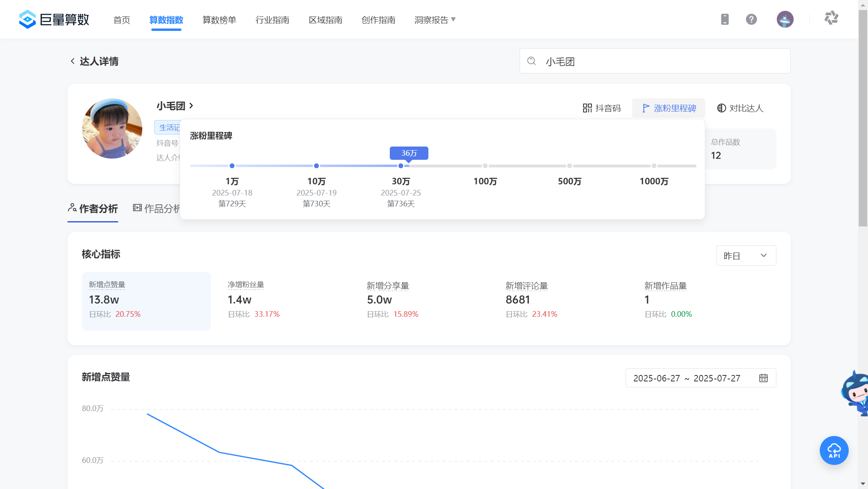This screenshot has width=868, height=489.
Task: Expand the 小毛团 profile chevron
Action: 191,106
